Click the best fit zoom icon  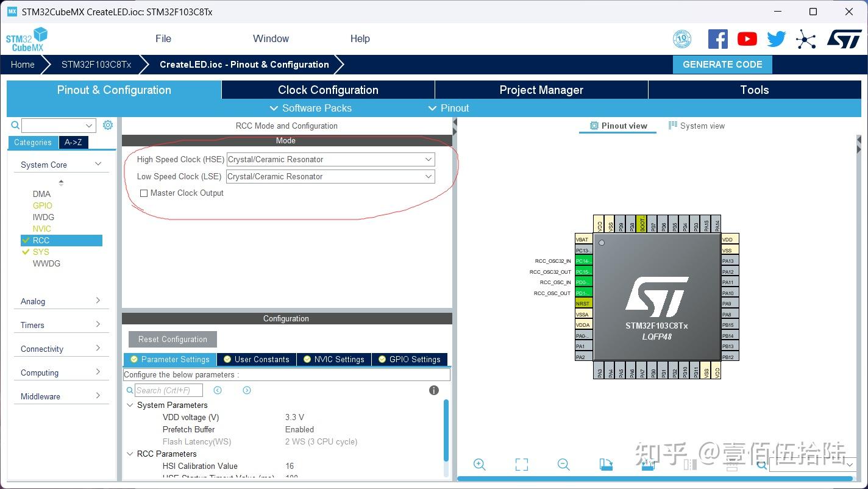521,465
